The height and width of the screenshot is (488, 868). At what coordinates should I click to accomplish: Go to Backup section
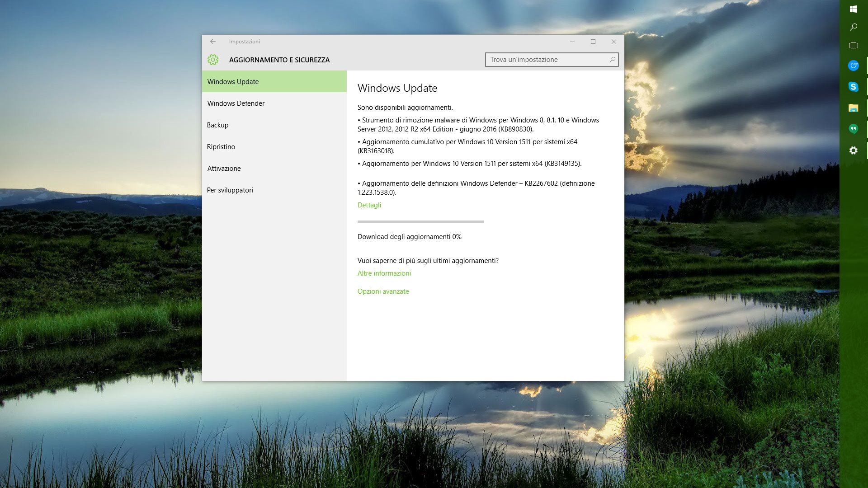274,125
